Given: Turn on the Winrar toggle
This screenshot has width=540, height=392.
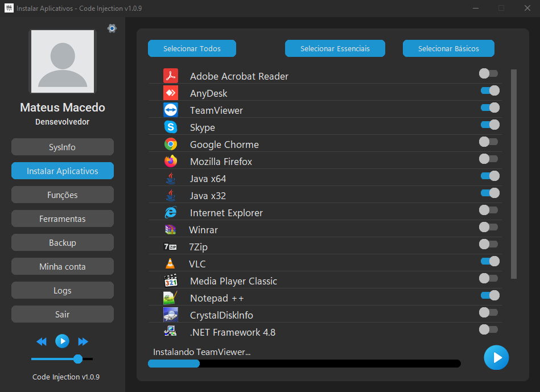Looking at the screenshot, I should (488, 227).
